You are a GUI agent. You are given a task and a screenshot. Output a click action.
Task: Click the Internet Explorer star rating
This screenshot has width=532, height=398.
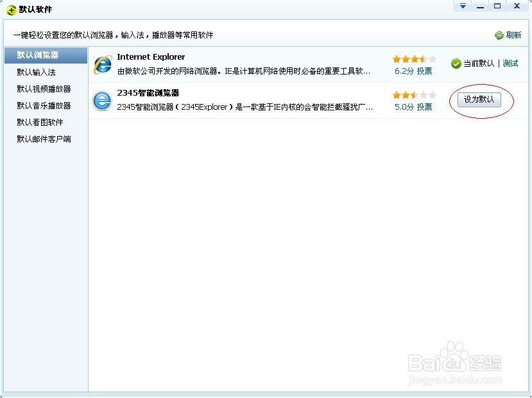click(x=415, y=59)
